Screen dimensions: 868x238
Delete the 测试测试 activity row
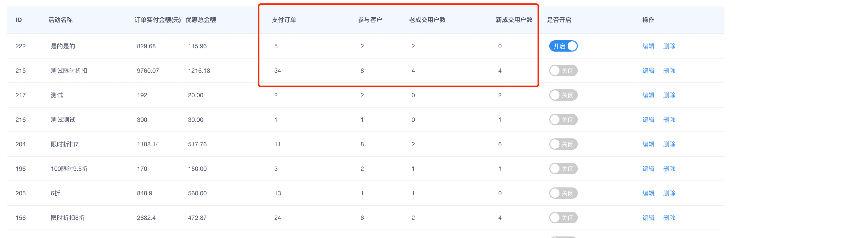[669, 120]
